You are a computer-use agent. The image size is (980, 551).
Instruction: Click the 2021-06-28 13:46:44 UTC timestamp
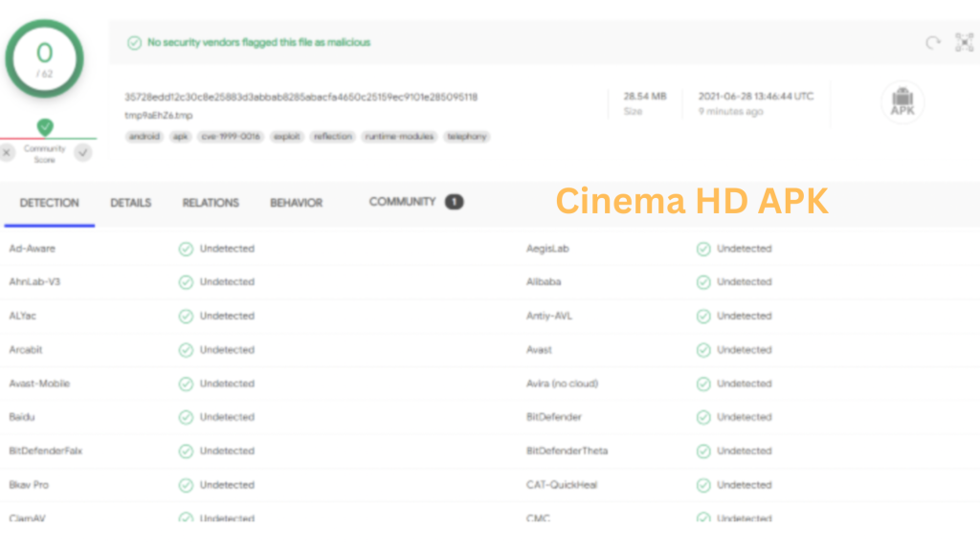coord(756,97)
